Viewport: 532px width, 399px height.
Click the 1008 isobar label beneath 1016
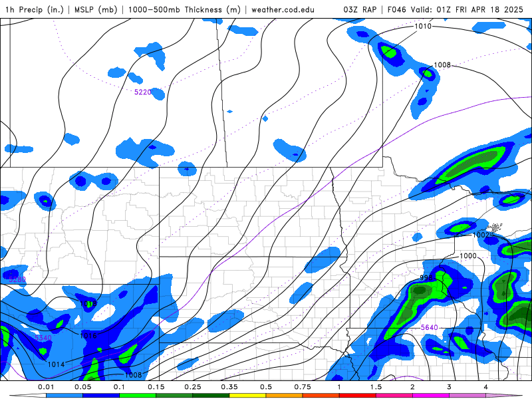point(134,375)
